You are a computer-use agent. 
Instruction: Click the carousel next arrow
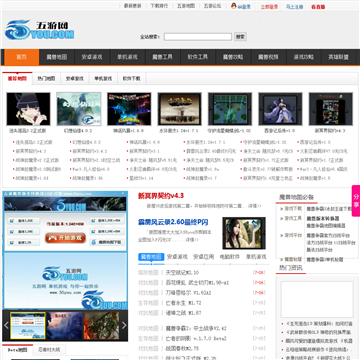pos(124,325)
